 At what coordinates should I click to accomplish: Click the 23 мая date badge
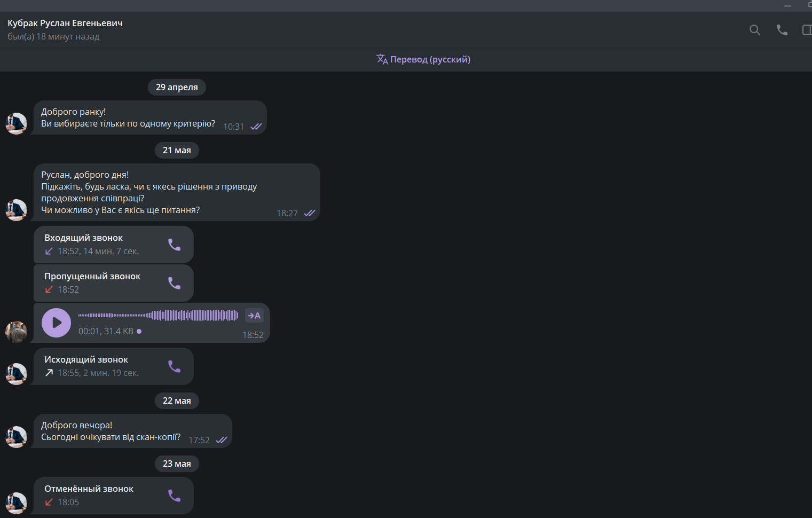(x=177, y=464)
